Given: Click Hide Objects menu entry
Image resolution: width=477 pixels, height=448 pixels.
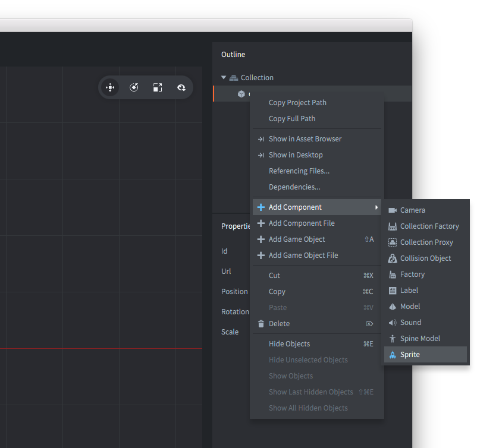Looking at the screenshot, I should tap(289, 344).
